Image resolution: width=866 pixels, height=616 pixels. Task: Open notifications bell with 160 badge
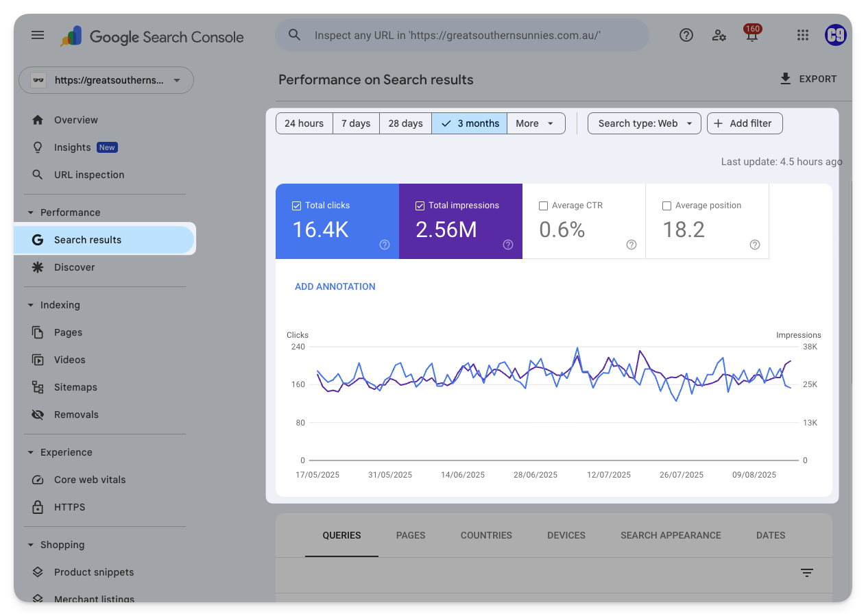tap(752, 36)
